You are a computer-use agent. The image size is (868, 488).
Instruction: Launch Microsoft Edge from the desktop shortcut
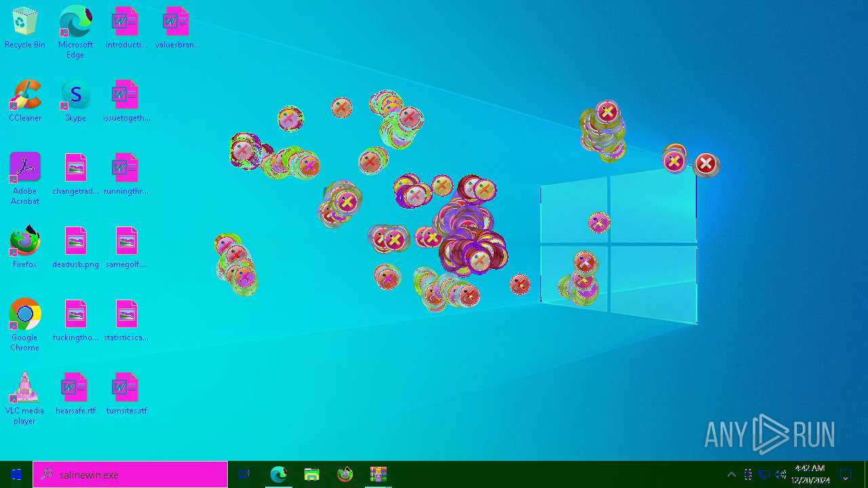(75, 32)
